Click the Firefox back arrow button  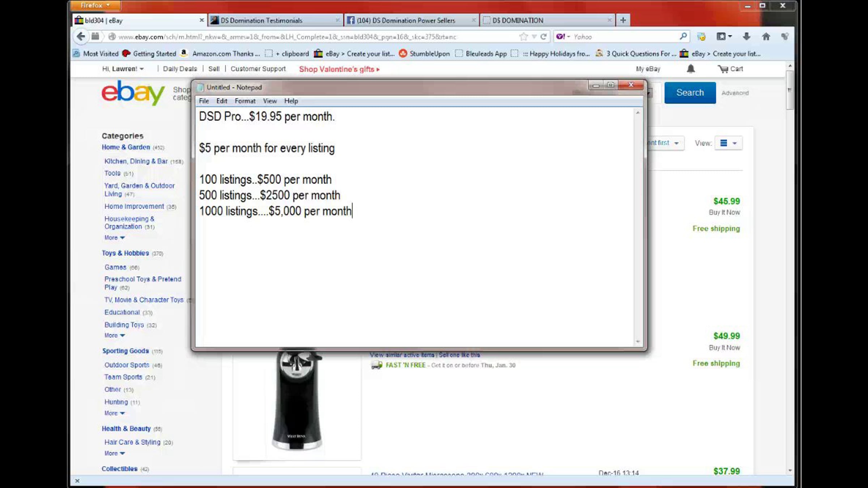[81, 37]
